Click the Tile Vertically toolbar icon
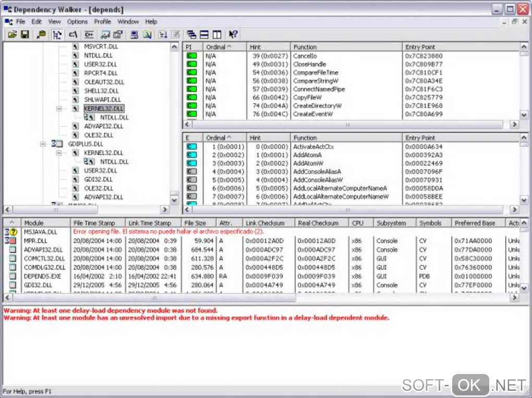 pos(217,34)
